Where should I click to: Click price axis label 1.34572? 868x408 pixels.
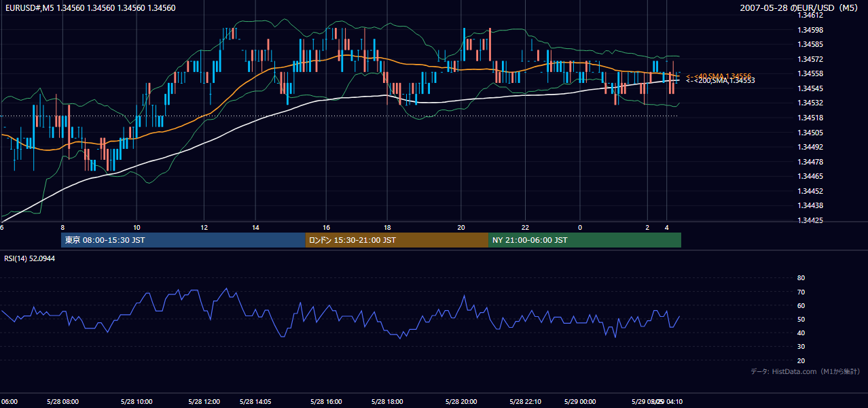[x=812, y=59]
